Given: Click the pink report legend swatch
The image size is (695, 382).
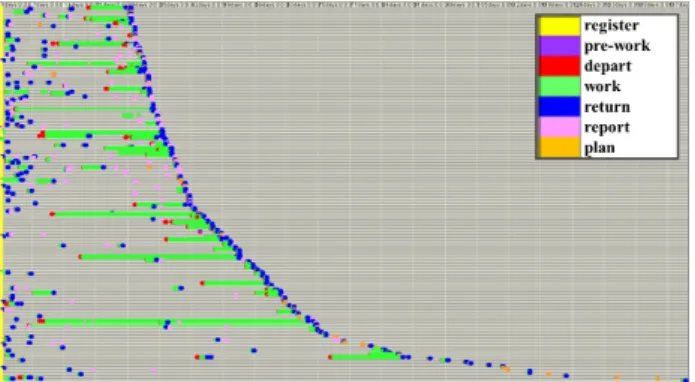Looking at the screenshot, I should (x=559, y=127).
